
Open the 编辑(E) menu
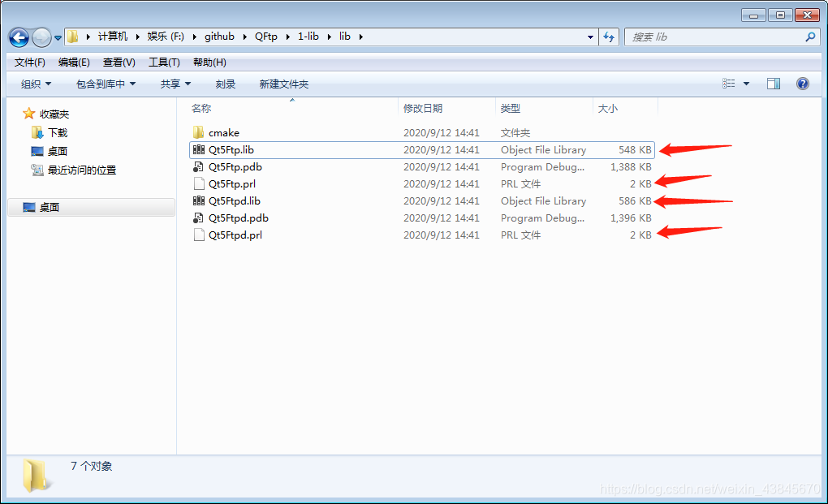(74, 62)
